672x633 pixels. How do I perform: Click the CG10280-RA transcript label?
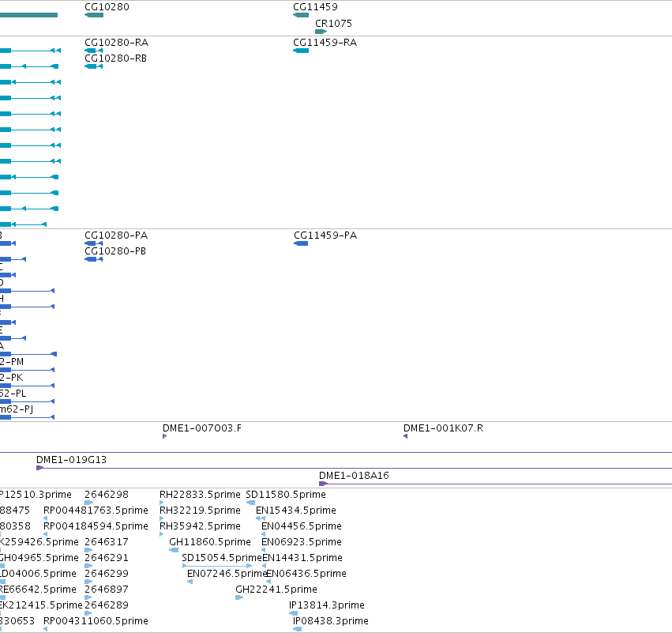117,43
